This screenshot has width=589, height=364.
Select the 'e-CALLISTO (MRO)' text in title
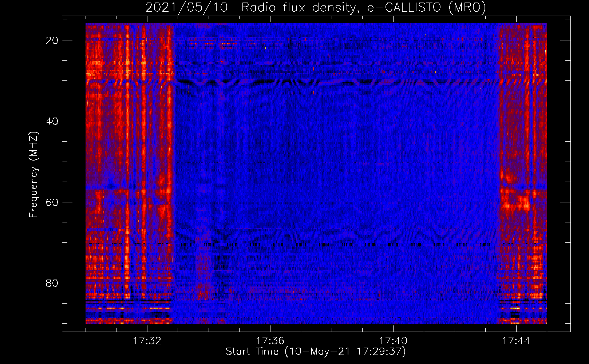tap(426, 8)
